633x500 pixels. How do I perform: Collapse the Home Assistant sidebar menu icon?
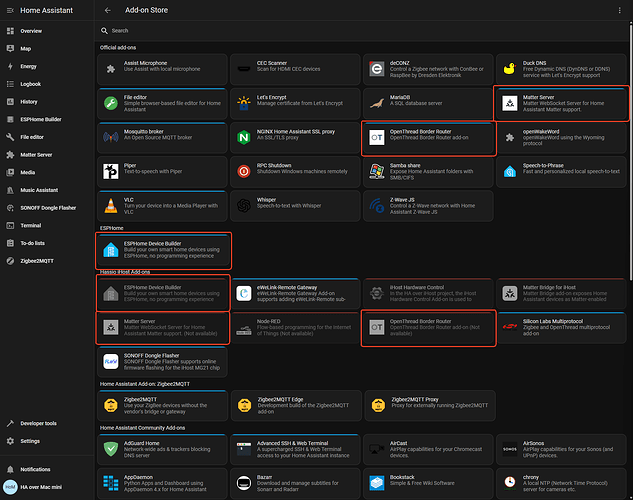(x=10, y=10)
